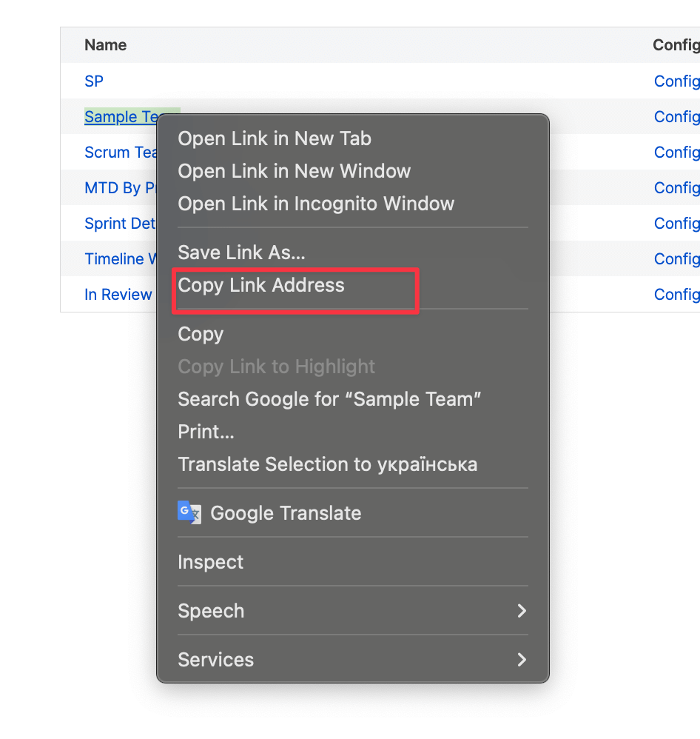Expand the Speech submenu arrow

[522, 611]
